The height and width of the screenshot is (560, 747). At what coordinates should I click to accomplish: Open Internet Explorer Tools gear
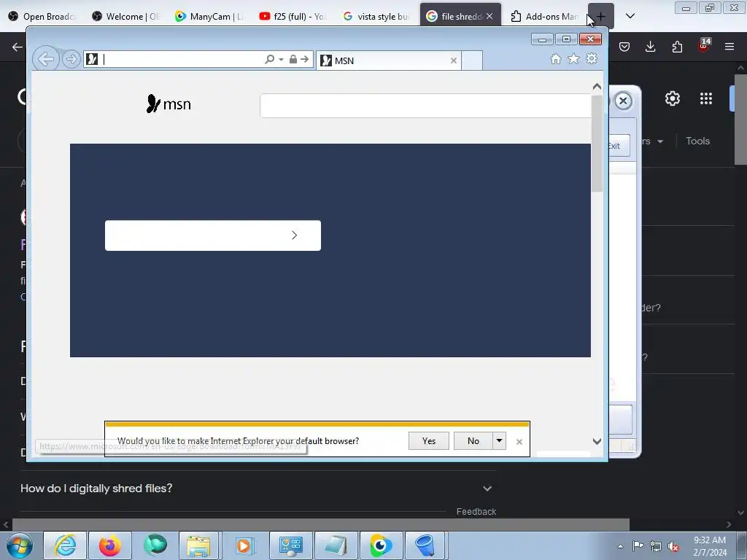[592, 58]
